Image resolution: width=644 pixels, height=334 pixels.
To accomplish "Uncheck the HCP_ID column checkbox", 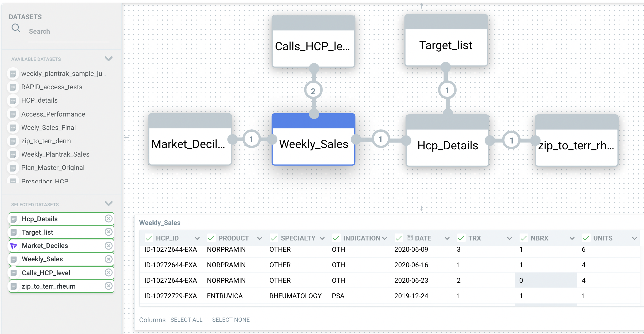I will pyautogui.click(x=149, y=238).
